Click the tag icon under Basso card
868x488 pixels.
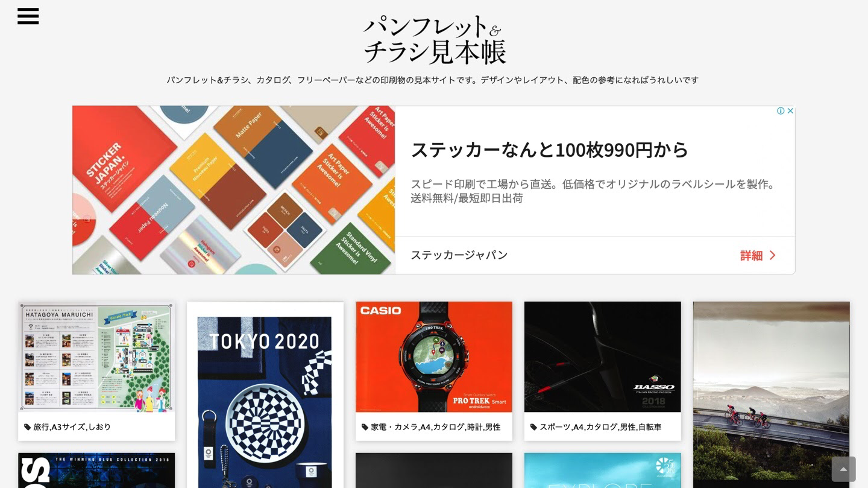(533, 427)
